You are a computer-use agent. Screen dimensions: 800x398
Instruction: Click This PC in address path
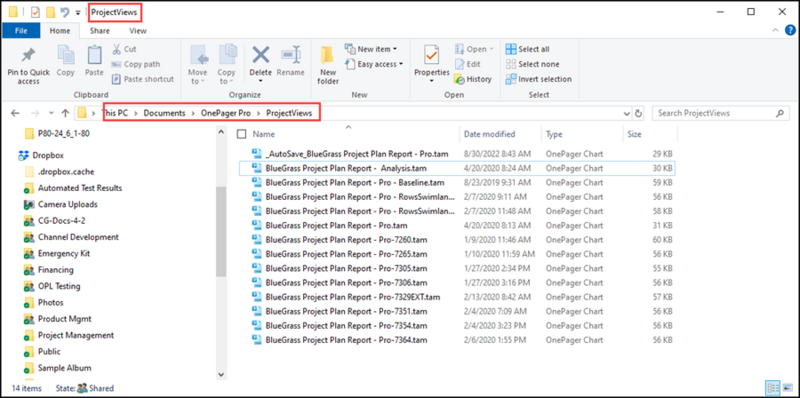[115, 113]
